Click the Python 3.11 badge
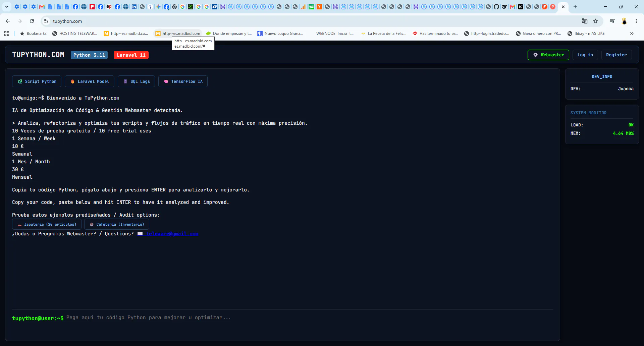This screenshot has width=644, height=346. point(89,55)
